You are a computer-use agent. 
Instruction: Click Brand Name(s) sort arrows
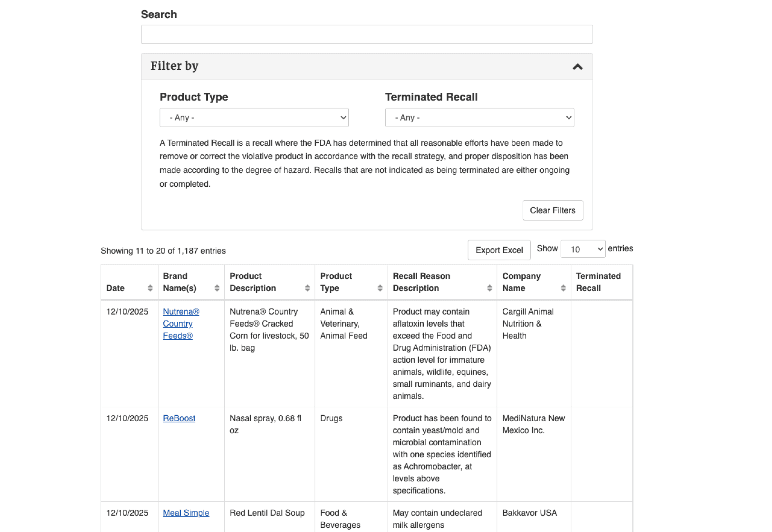pyautogui.click(x=217, y=288)
